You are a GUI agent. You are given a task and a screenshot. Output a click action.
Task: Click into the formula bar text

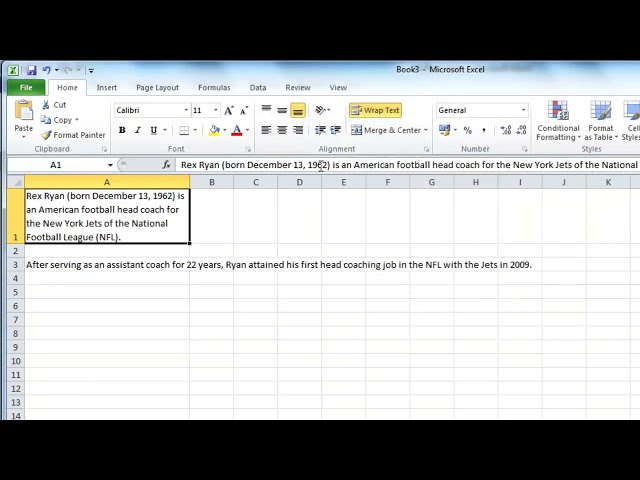[408, 165]
